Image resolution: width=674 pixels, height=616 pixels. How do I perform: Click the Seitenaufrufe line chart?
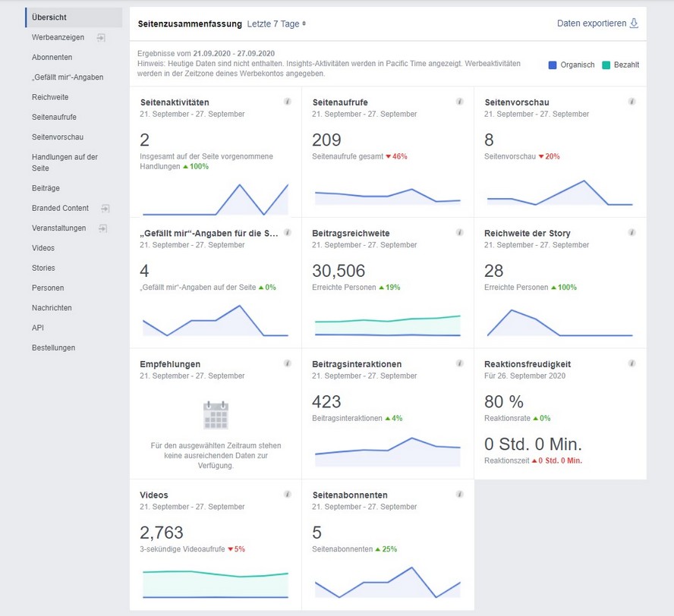[x=388, y=196]
